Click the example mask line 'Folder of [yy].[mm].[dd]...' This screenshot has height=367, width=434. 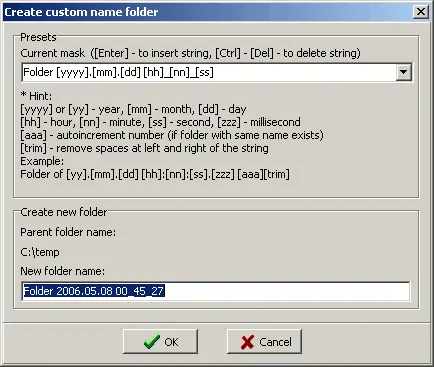tap(155, 174)
